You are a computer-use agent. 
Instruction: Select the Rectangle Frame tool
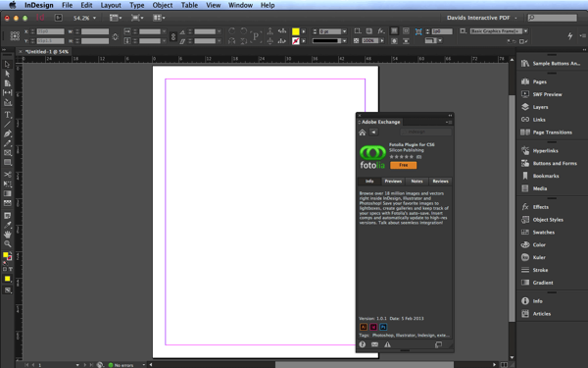(7, 153)
